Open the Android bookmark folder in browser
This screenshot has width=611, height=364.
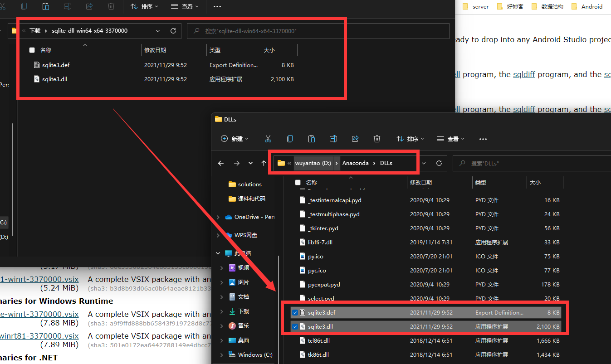tap(587, 6)
